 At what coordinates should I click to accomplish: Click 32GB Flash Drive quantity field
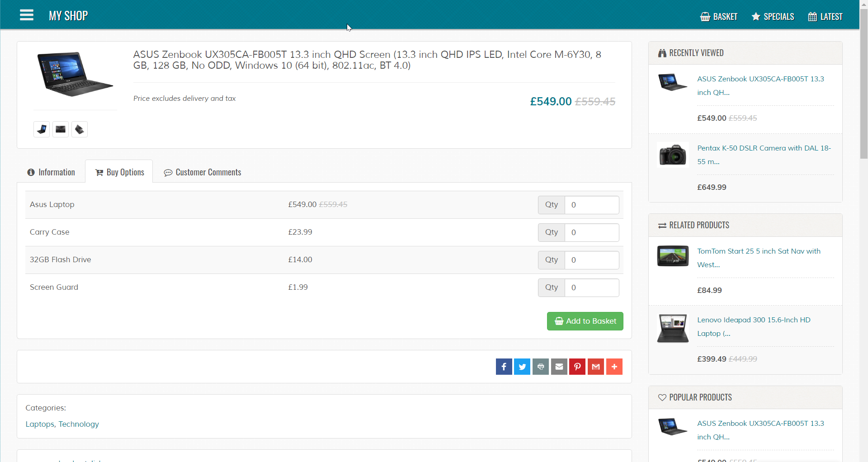[x=592, y=260]
